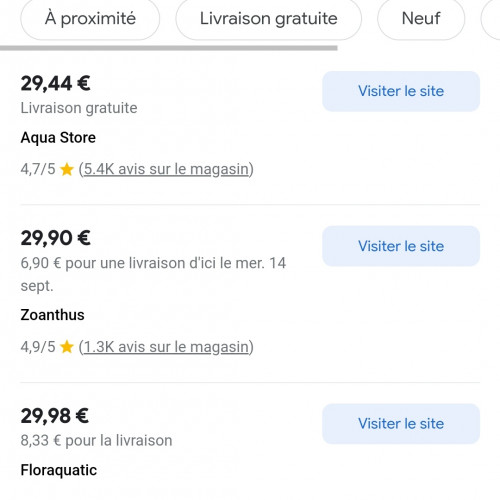Open 1.3K avis sur le magasin link
The width and height of the screenshot is (500, 500).
click(x=166, y=347)
